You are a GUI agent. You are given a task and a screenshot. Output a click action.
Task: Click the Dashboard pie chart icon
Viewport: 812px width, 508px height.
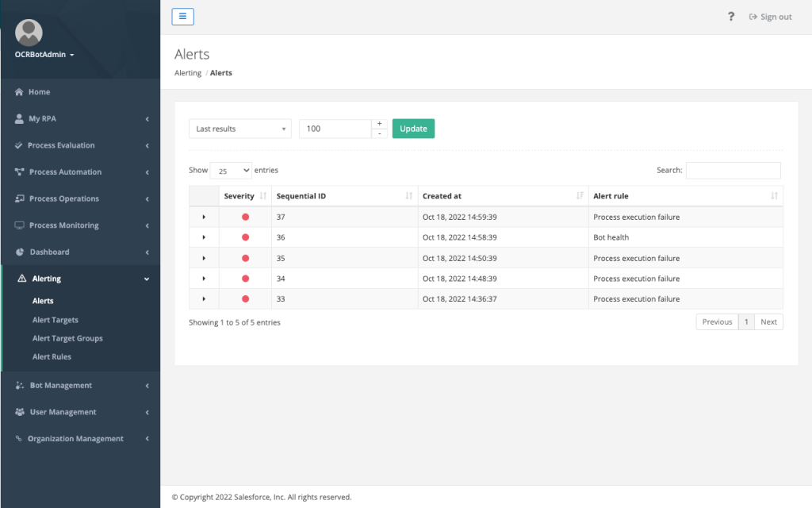[x=20, y=252]
